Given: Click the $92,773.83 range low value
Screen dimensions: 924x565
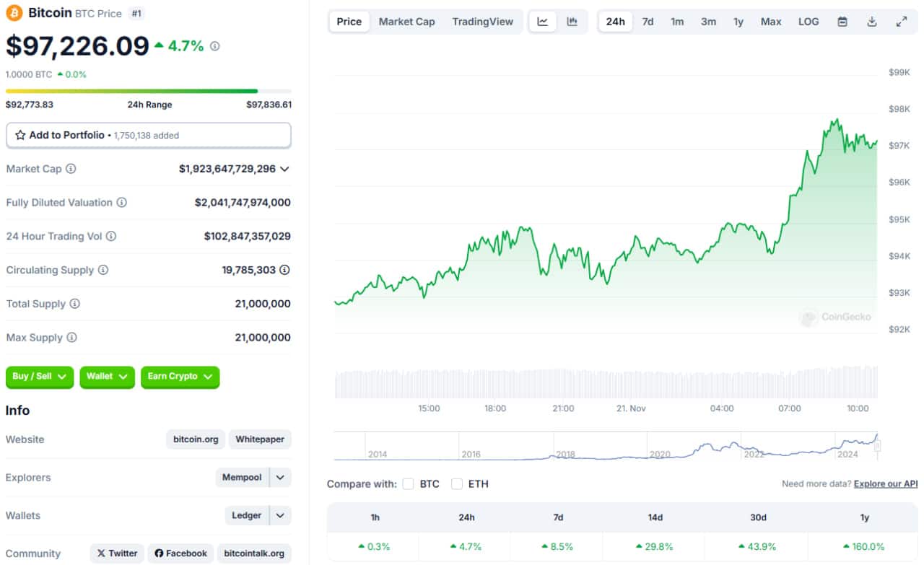Looking at the screenshot, I should tap(30, 105).
